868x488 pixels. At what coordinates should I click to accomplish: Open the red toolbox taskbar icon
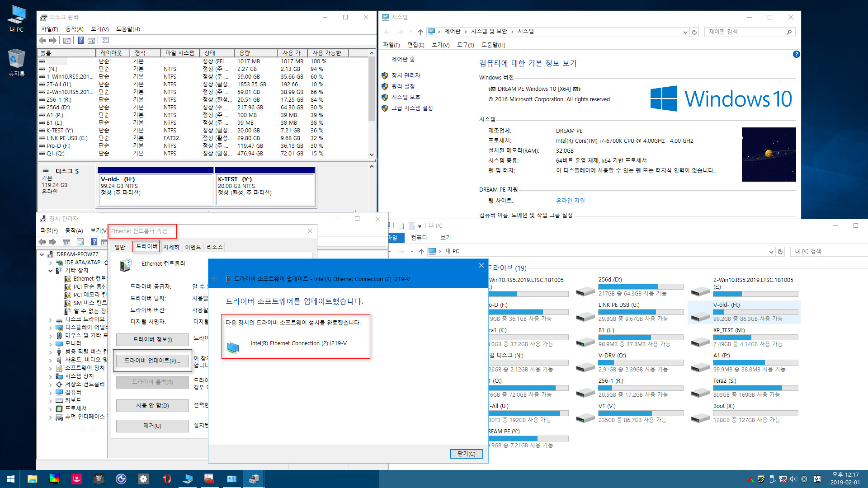(209, 479)
